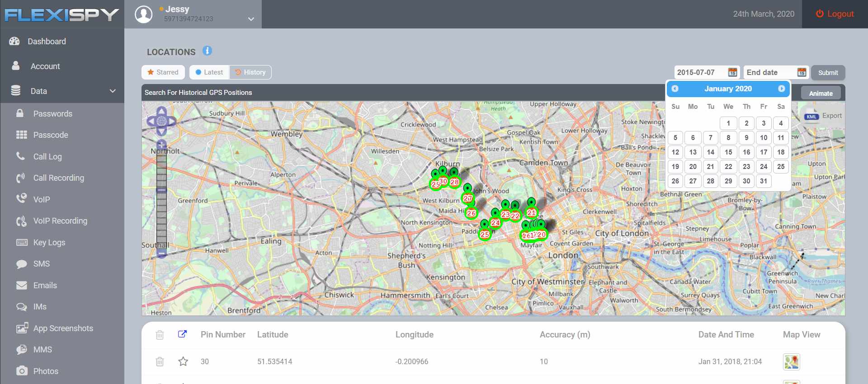Click the End date input field
Image resolution: width=868 pixels, height=384 pixels.
(x=770, y=72)
